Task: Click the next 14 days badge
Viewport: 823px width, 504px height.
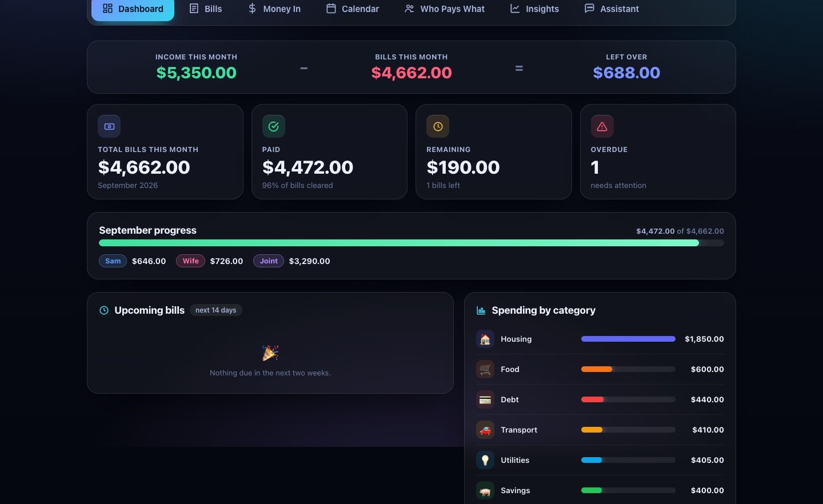Action: [x=216, y=310]
